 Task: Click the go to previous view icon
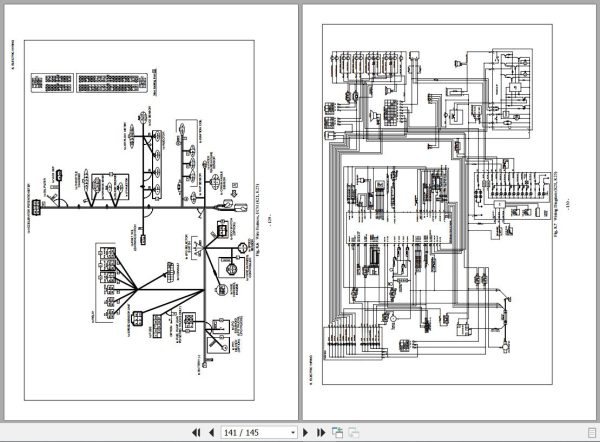[338, 432]
